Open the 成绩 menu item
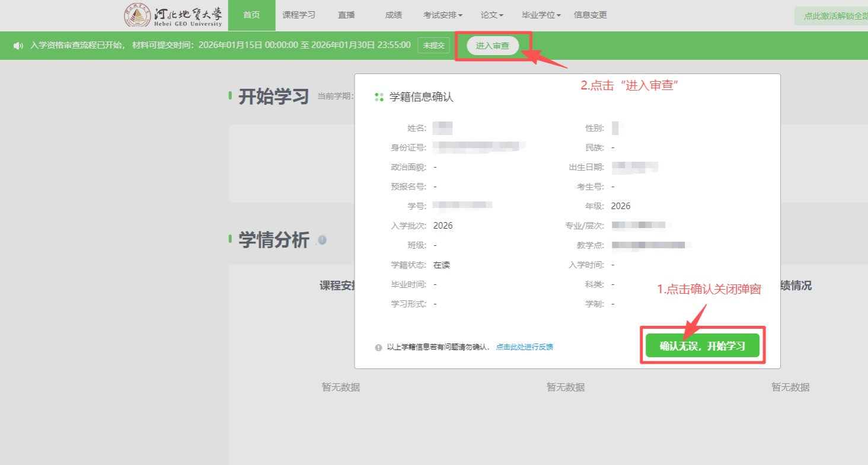868x465 pixels. pos(393,15)
